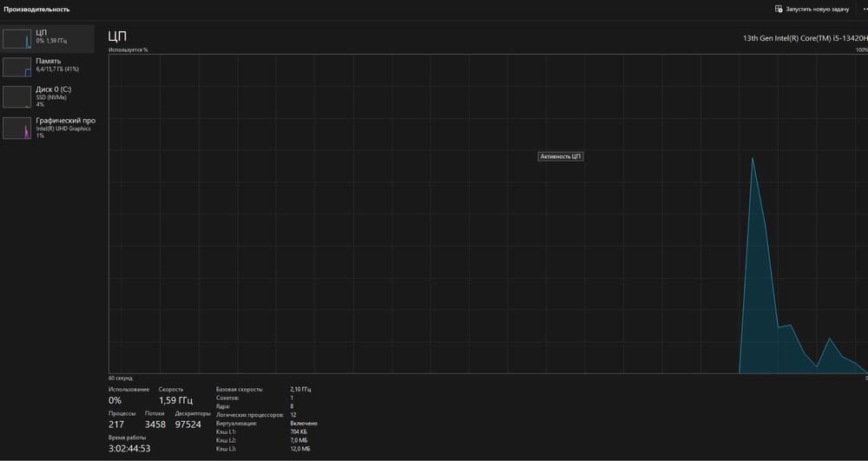Image resolution: width=868 pixels, height=461 pixels.
Task: Select Диск 0 (C:) in sidebar
Action: pos(48,96)
